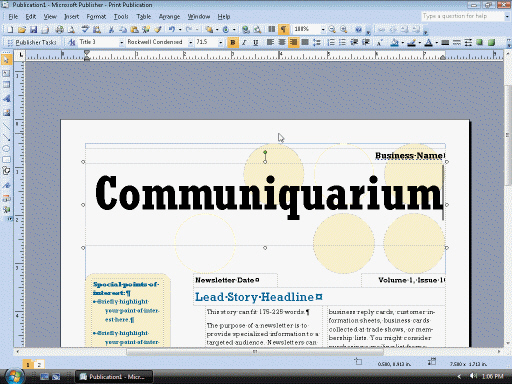This screenshot has height=384, width=512.
Task: Toggle Align Text Right
Action: point(294,42)
